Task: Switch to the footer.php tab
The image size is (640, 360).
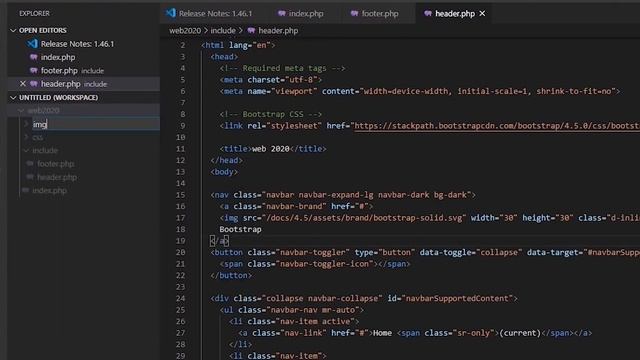Action: [x=374, y=13]
